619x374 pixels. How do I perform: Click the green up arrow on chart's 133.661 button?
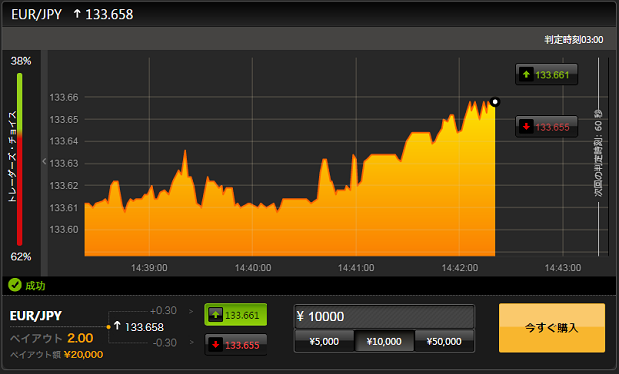tap(526, 74)
